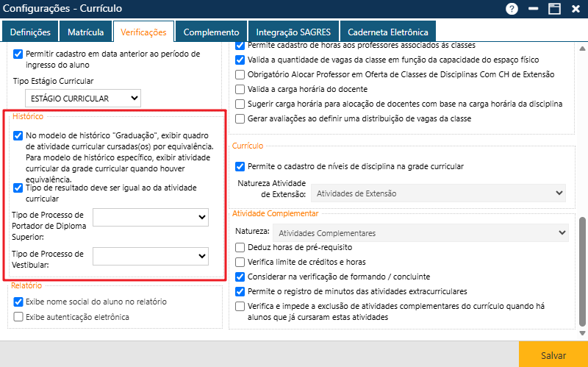
Task: Switch to the Definições tab
Action: [30, 32]
